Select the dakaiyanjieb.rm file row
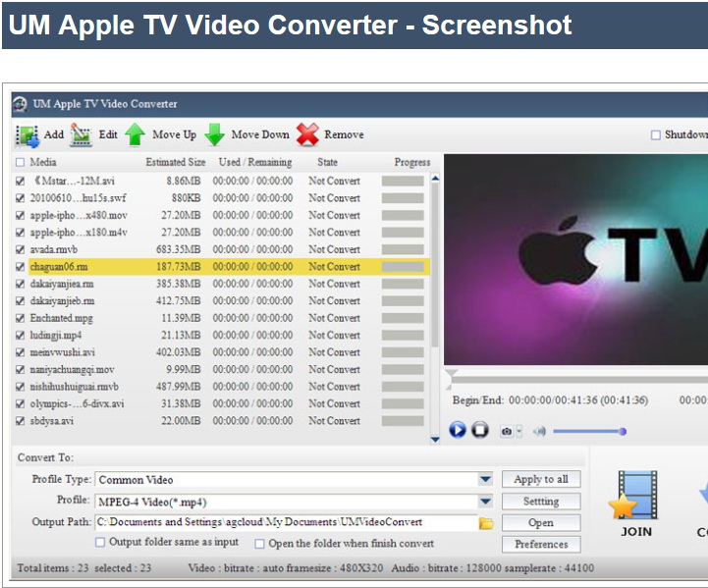 click(x=222, y=301)
